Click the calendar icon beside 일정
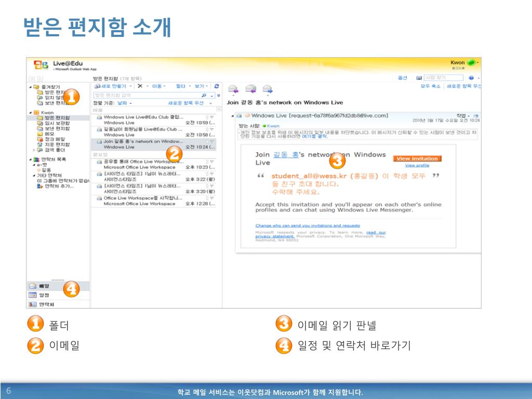 (32, 295)
